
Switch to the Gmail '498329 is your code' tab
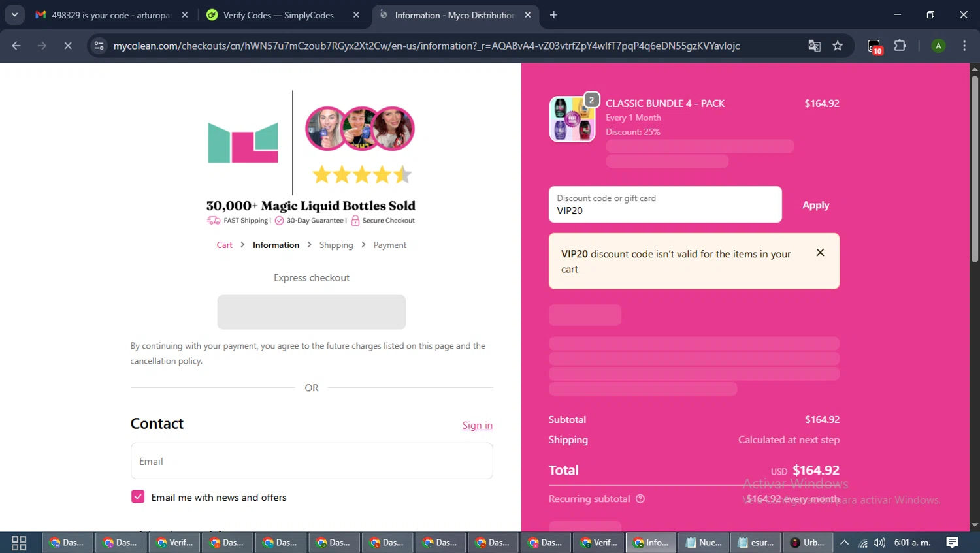(111, 15)
